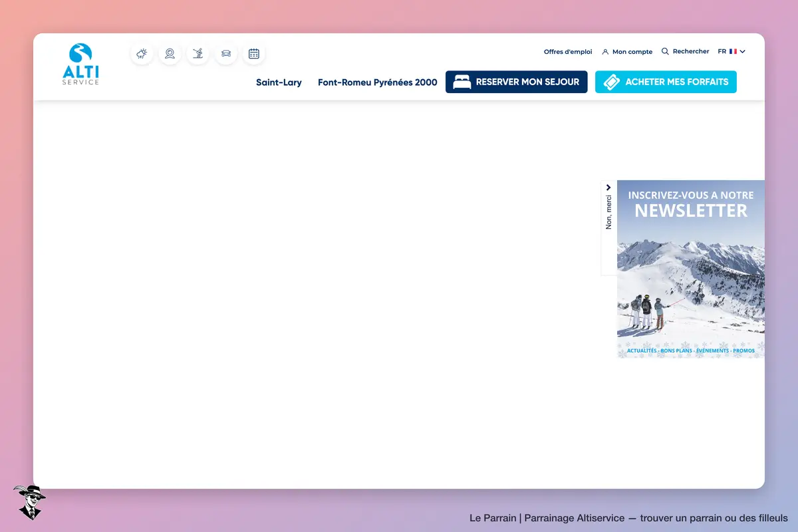Image resolution: width=798 pixels, height=532 pixels.
Task: Click the Le Parrain mascot logo
Action: (29, 502)
